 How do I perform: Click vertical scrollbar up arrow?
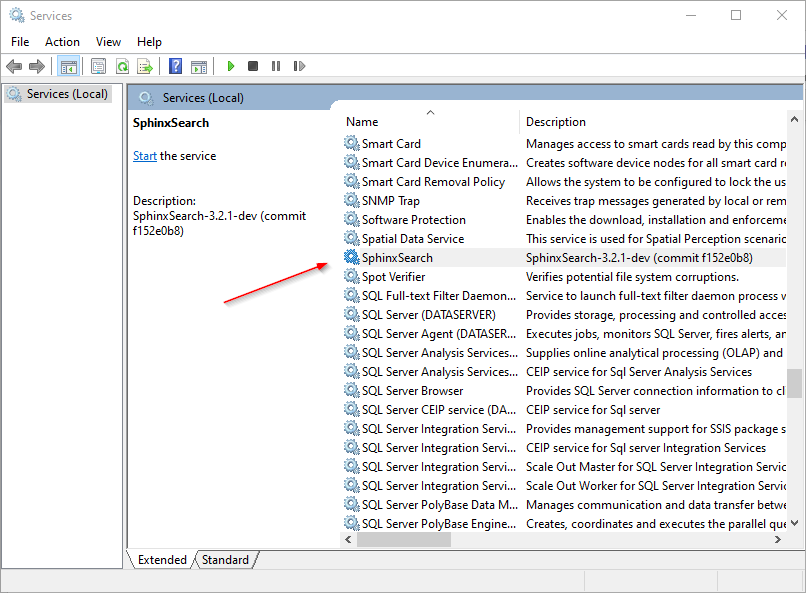[794, 119]
